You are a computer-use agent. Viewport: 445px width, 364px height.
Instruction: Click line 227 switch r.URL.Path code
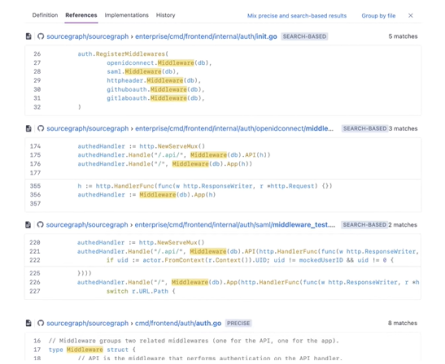[141, 291]
